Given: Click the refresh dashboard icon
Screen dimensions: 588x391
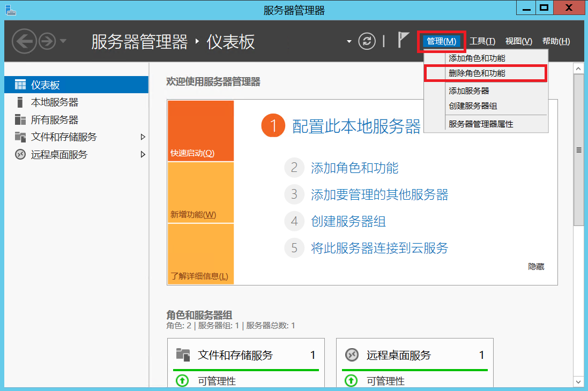Looking at the screenshot, I should pyautogui.click(x=367, y=41).
